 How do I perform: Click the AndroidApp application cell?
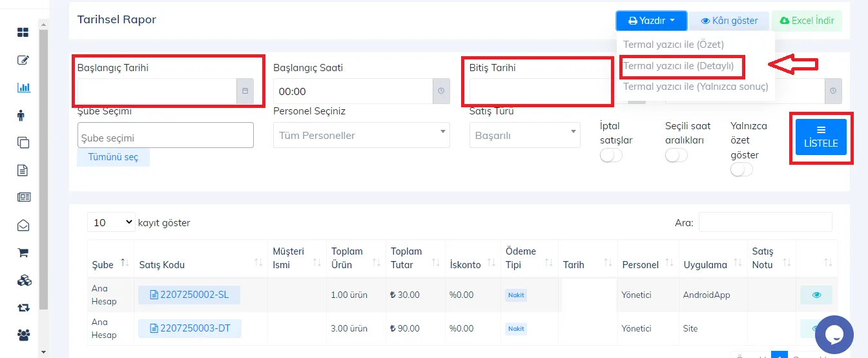click(x=712, y=295)
